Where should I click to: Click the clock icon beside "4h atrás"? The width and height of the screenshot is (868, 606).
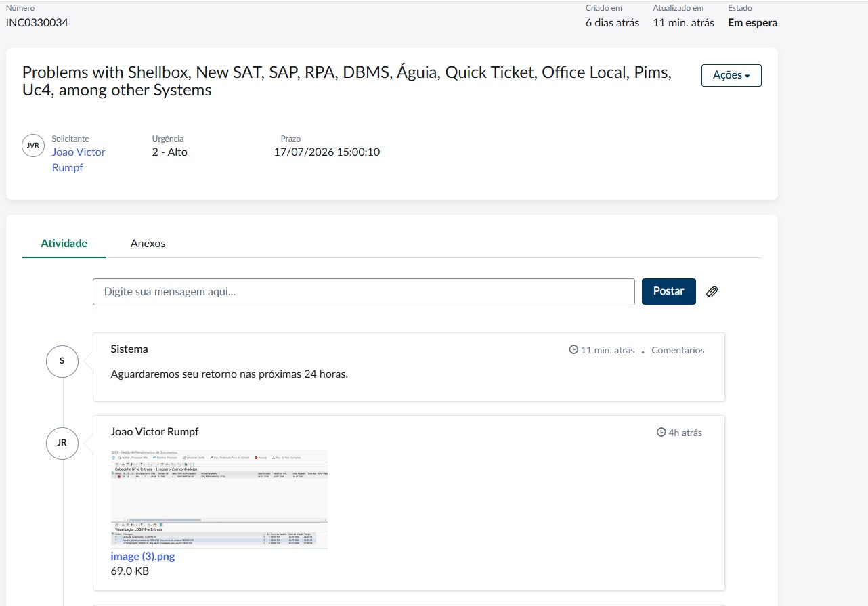661,432
